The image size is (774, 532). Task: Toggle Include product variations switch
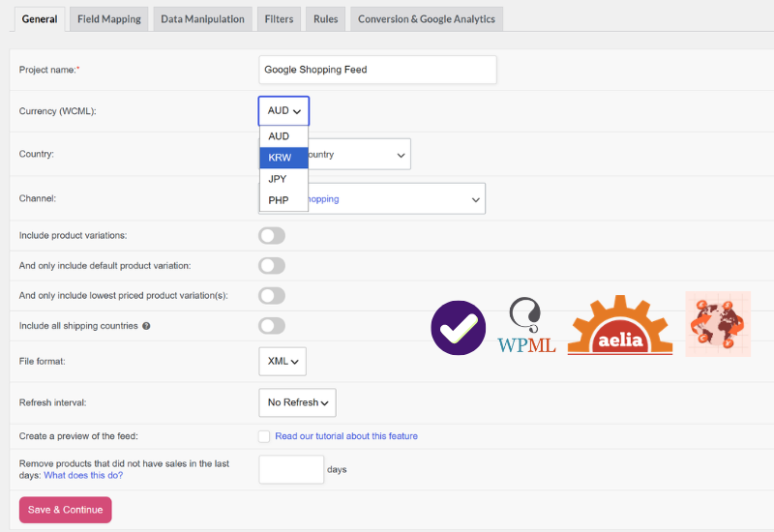[x=272, y=236]
